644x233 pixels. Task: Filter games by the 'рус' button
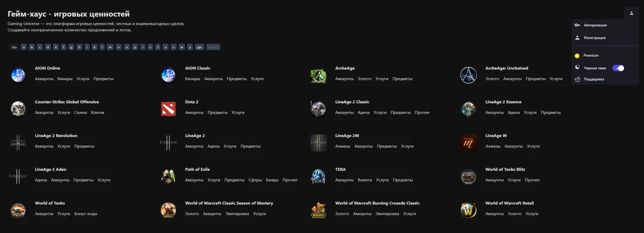click(x=199, y=47)
